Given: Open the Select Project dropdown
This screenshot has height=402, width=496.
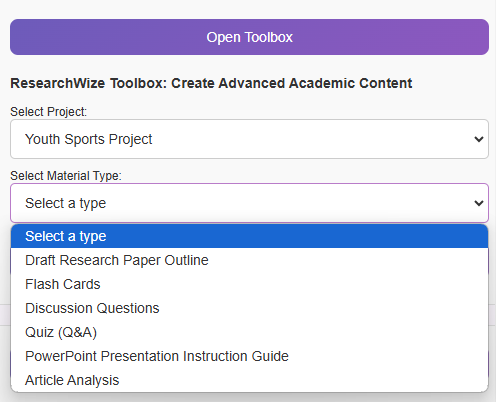Looking at the screenshot, I should pyautogui.click(x=249, y=139).
